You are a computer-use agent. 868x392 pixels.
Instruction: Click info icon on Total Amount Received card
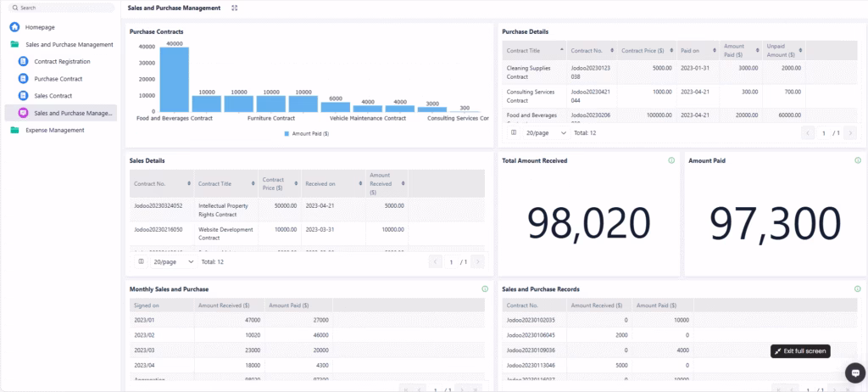pos(670,160)
